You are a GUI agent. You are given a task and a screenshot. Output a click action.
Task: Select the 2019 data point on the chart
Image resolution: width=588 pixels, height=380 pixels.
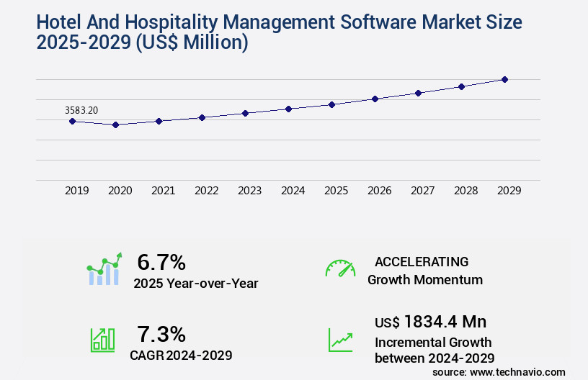(72, 121)
